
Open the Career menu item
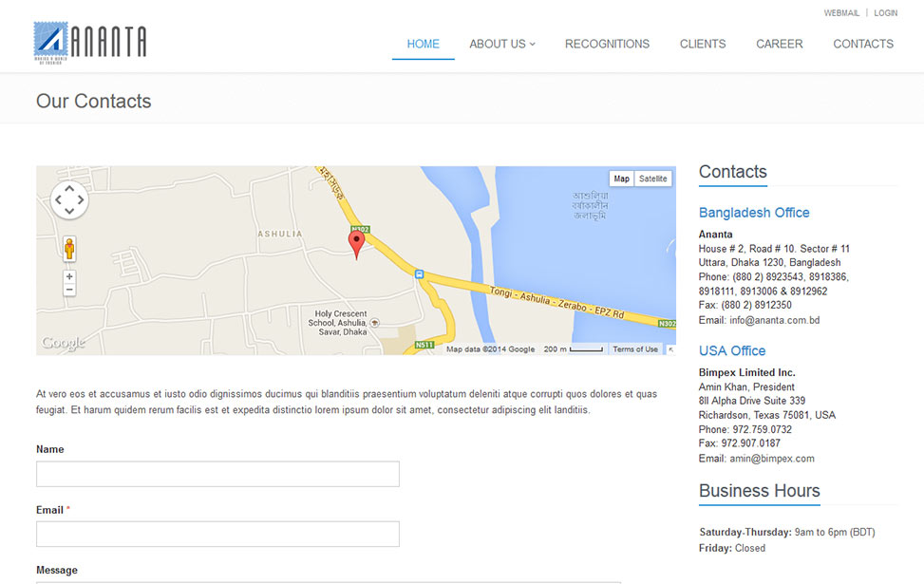pyautogui.click(x=779, y=44)
